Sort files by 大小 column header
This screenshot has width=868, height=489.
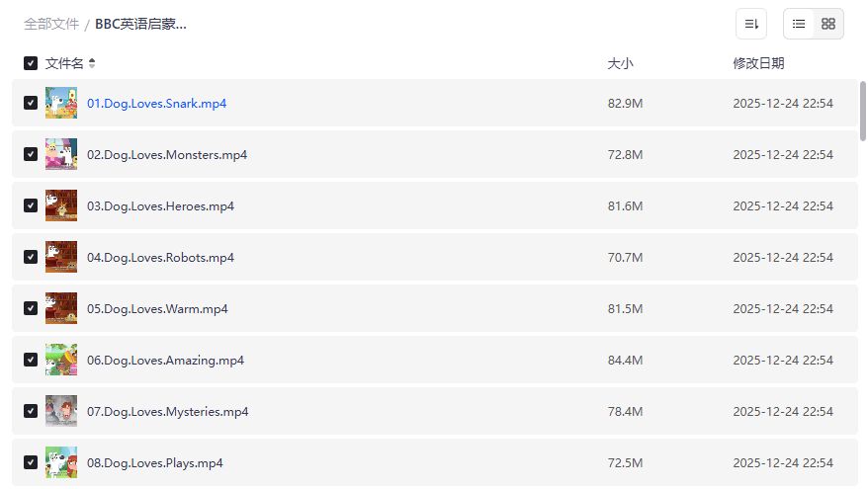point(620,63)
